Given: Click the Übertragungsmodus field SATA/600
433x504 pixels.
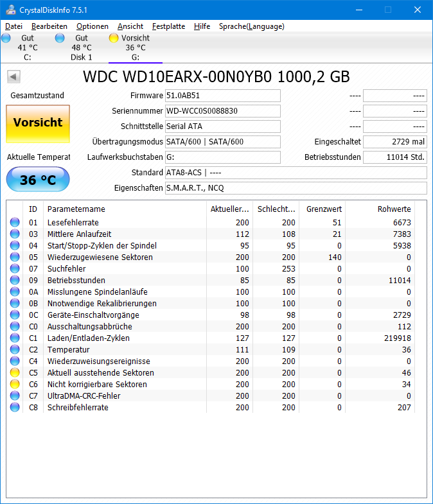Looking at the screenshot, I should (x=223, y=142).
